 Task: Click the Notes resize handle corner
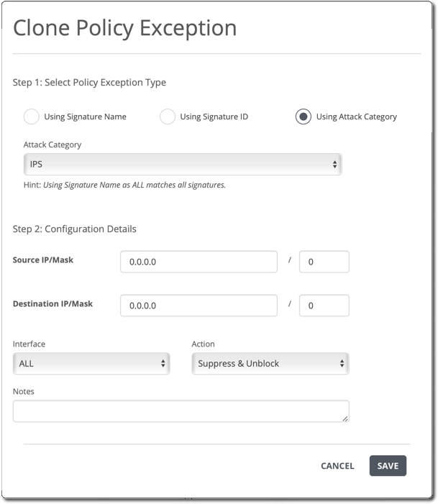(345, 418)
